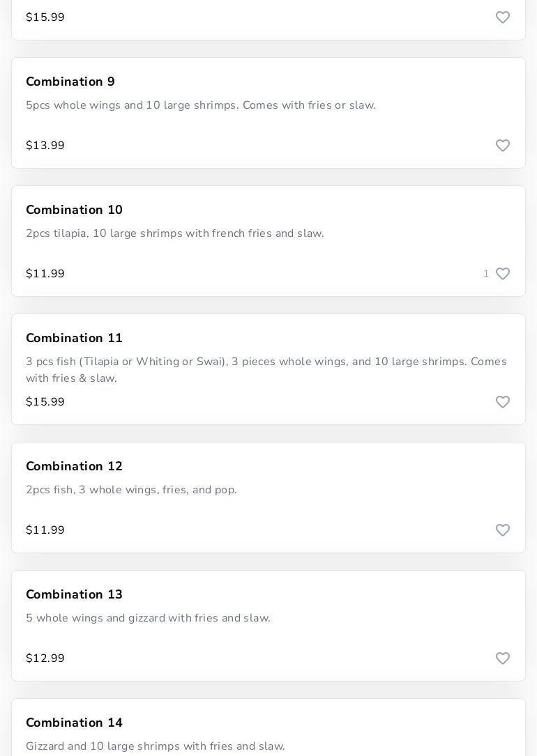Screen dimensions: 537x756
Task: Click the $13.99 price
Action: pyautogui.click(x=45, y=146)
